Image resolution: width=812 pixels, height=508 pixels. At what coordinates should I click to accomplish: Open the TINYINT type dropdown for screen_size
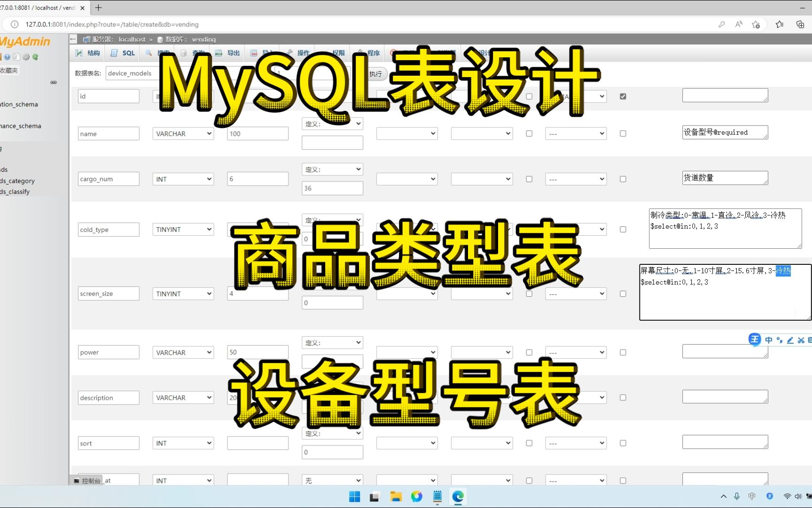[183, 294]
